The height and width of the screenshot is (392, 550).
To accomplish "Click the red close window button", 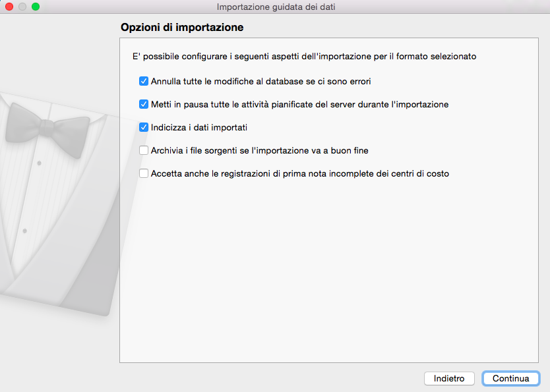I will [9, 7].
